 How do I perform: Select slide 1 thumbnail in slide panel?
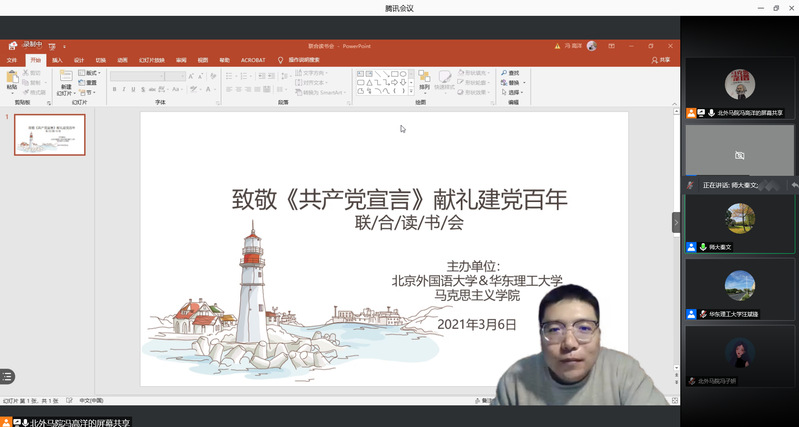[x=49, y=134]
